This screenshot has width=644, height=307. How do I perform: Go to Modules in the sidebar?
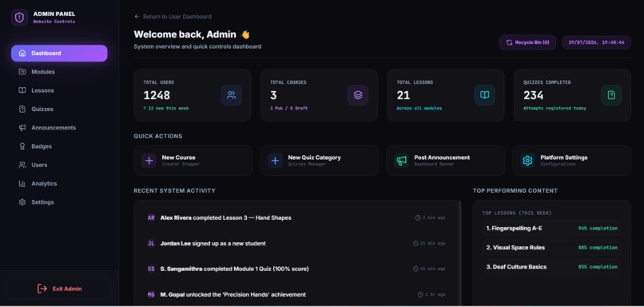pos(59,72)
